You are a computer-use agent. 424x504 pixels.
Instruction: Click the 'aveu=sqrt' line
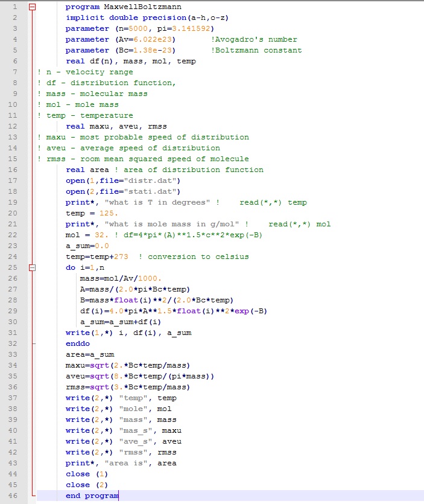pyautogui.click(x=140, y=377)
